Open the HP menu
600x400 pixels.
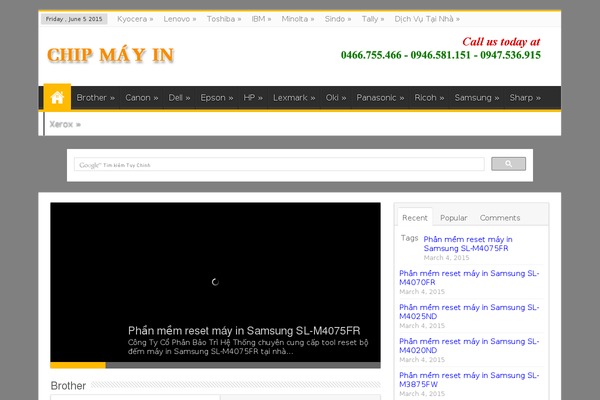pos(253,98)
